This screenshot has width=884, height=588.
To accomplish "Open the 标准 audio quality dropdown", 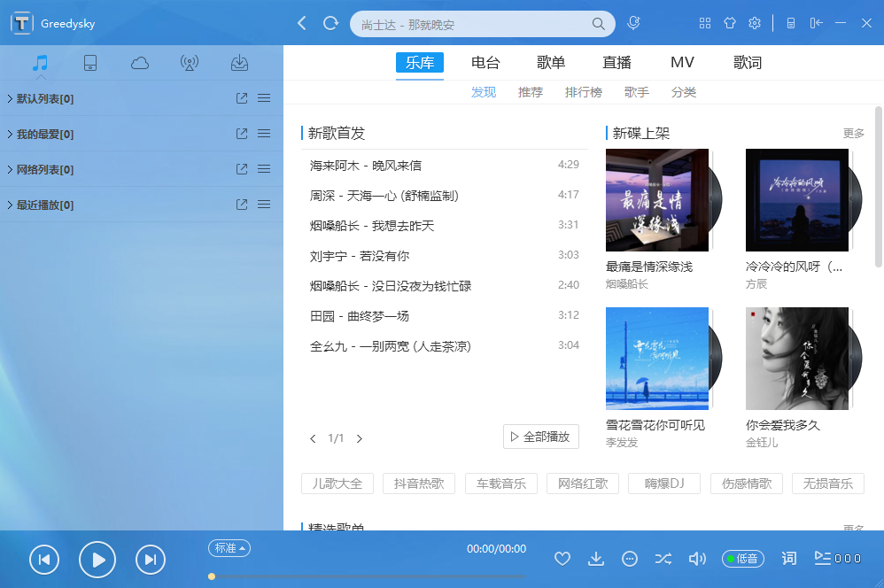I will (229, 548).
